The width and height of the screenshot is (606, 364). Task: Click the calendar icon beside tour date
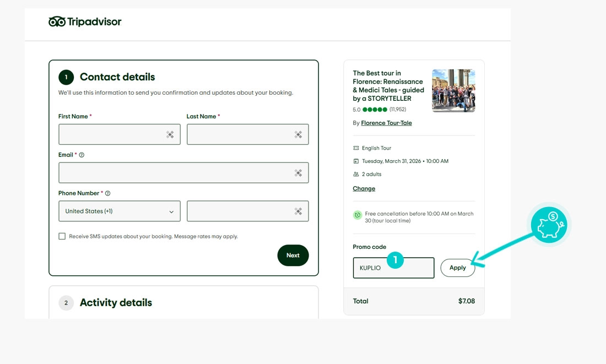click(356, 161)
